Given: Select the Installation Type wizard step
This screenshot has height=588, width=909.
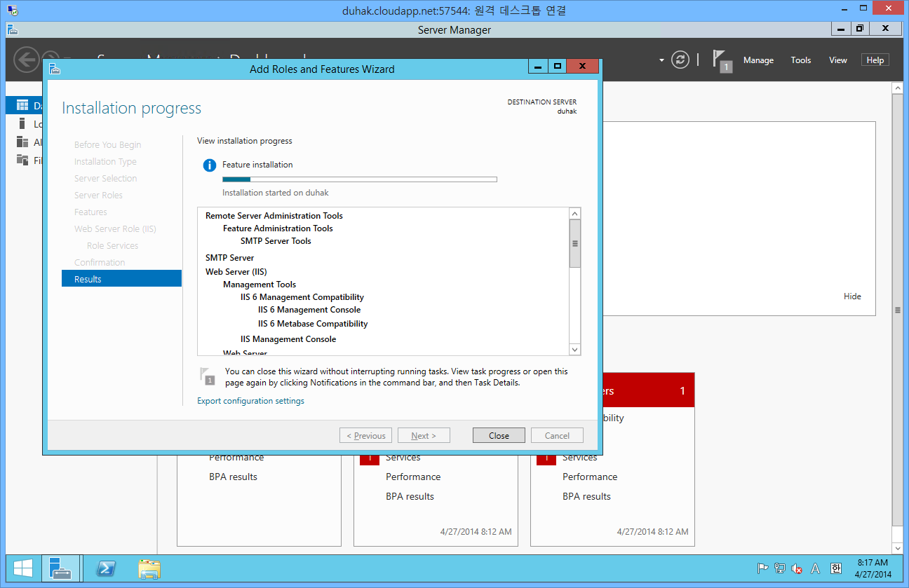Looking at the screenshot, I should (x=105, y=161).
